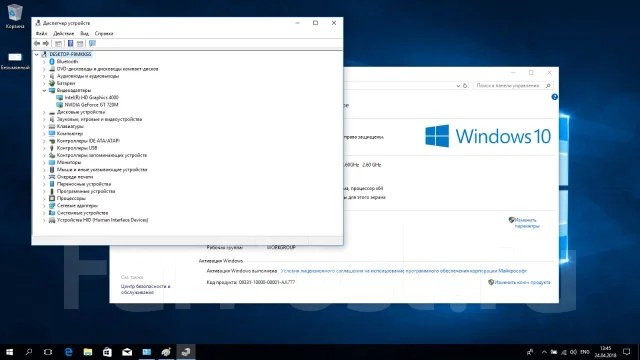Screen dimensions: 640x360
Task: Click the Back arrow in Device Manager toolbar
Action: click(x=37, y=43)
